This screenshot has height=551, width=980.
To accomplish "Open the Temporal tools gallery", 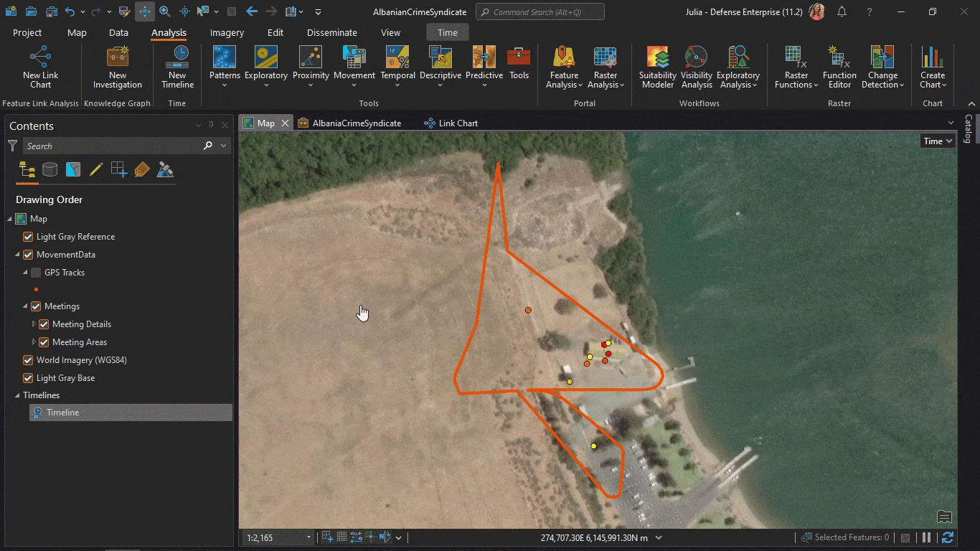I will 397,68.
